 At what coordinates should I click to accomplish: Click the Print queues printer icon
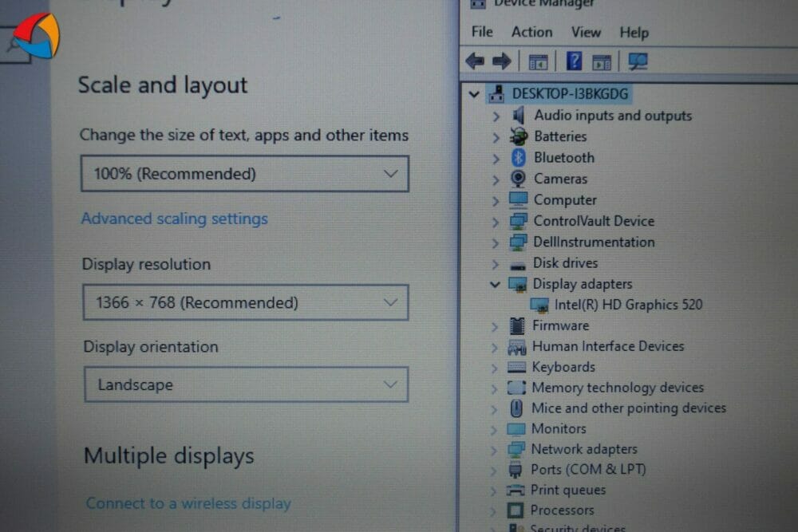coord(515,490)
